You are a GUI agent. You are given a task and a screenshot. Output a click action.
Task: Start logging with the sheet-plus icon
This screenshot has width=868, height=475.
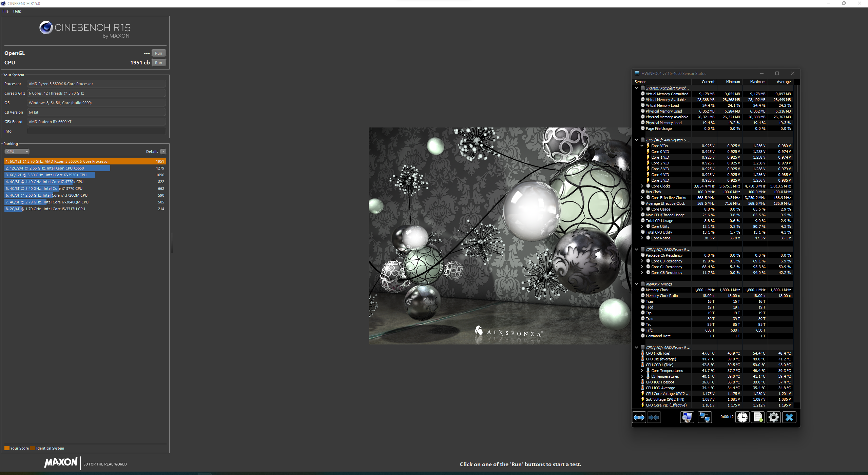point(758,417)
